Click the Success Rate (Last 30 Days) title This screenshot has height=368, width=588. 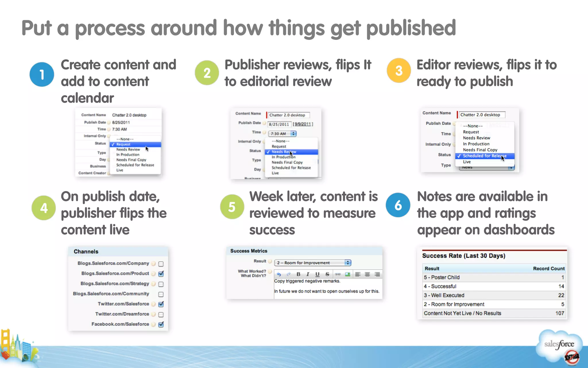[464, 256]
